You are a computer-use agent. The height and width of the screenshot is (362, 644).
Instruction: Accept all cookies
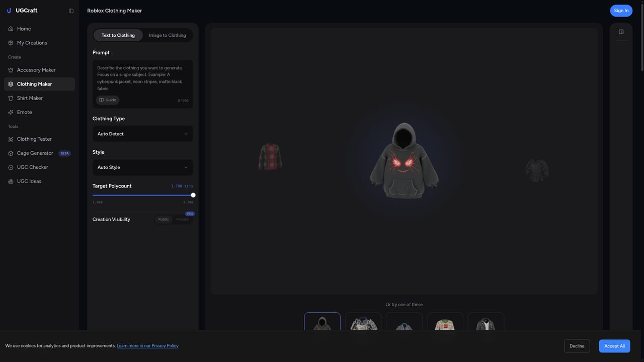(614, 346)
